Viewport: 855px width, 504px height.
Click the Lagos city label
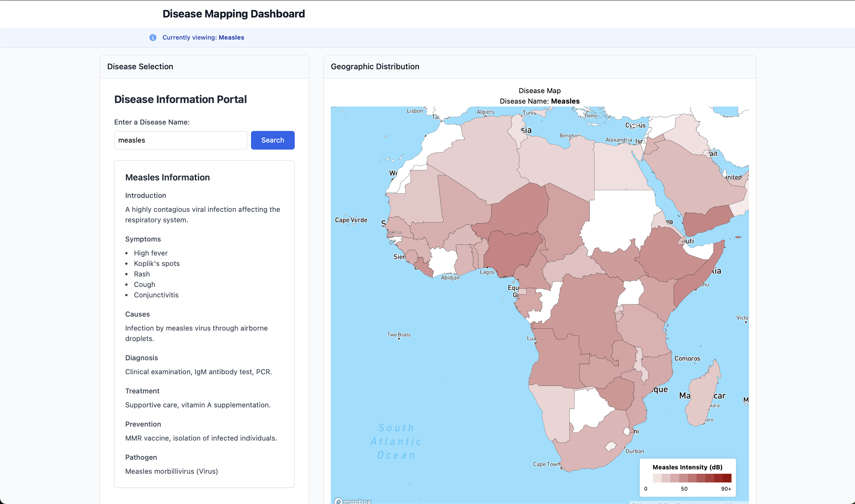click(x=487, y=272)
